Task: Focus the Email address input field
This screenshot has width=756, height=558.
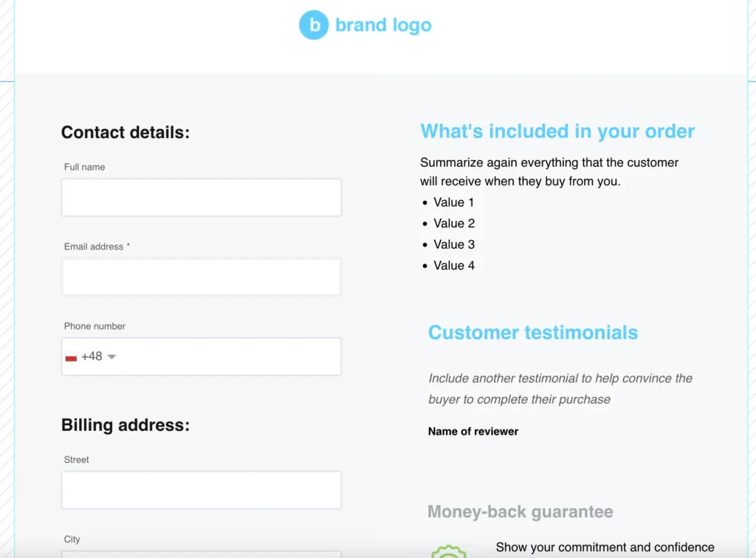Action: [202, 277]
